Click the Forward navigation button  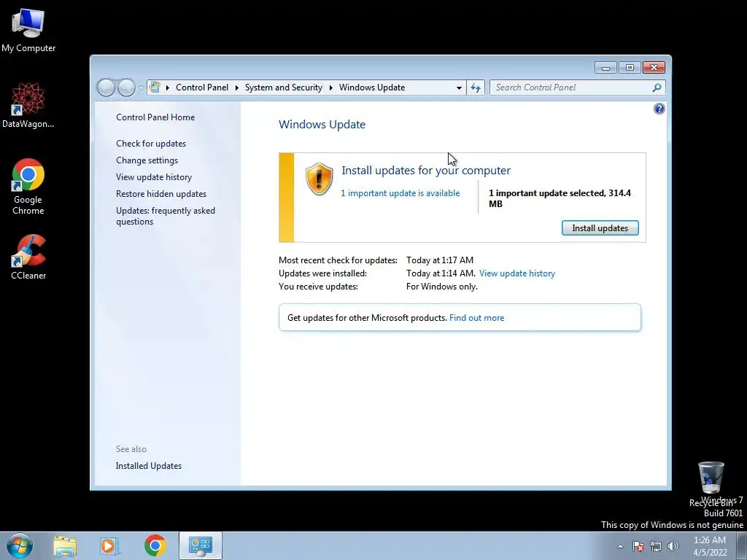click(126, 87)
